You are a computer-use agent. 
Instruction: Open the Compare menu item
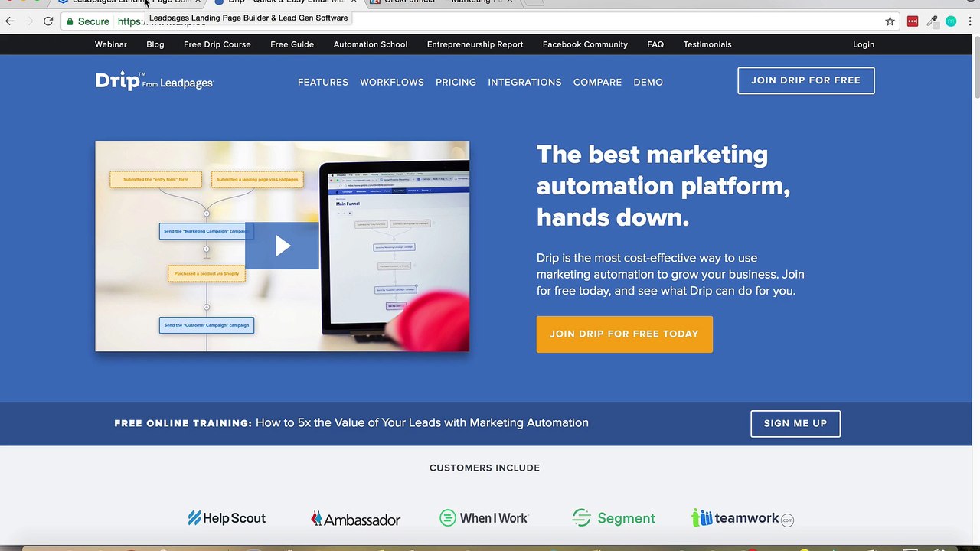(x=597, y=82)
